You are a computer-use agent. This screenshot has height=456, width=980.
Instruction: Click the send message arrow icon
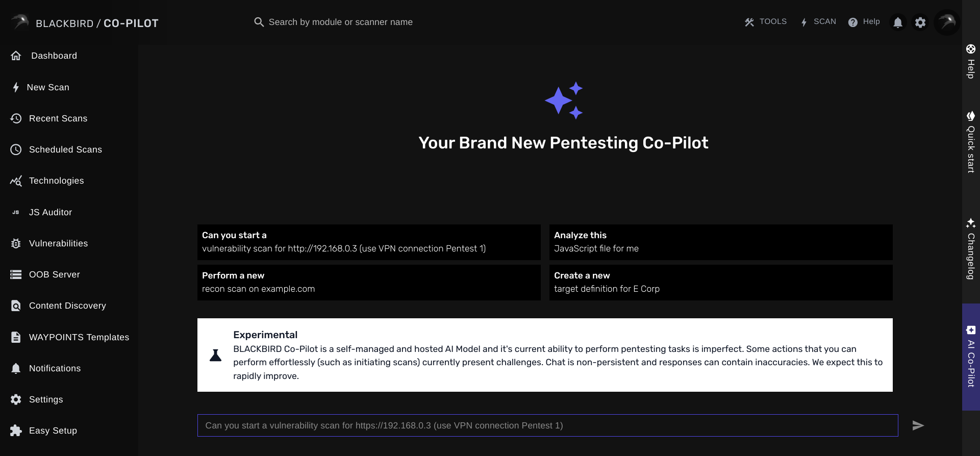pyautogui.click(x=918, y=425)
